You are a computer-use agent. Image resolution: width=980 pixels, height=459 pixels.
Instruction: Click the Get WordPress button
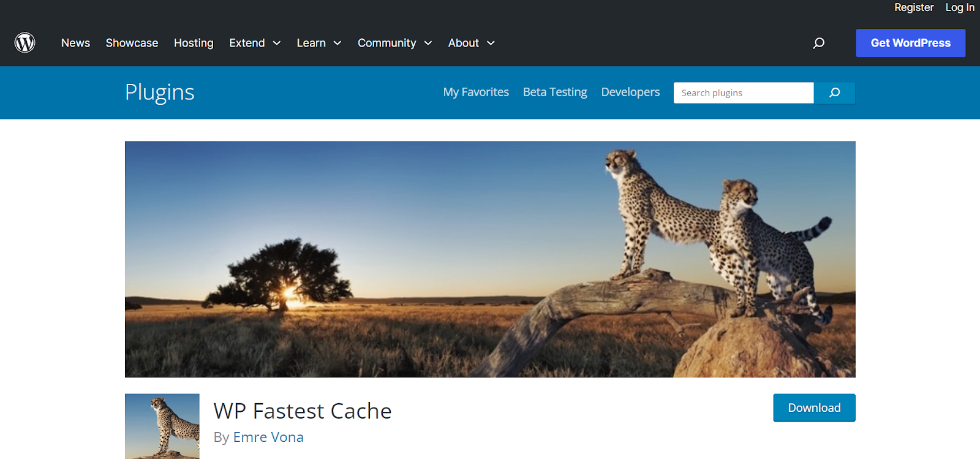point(911,43)
